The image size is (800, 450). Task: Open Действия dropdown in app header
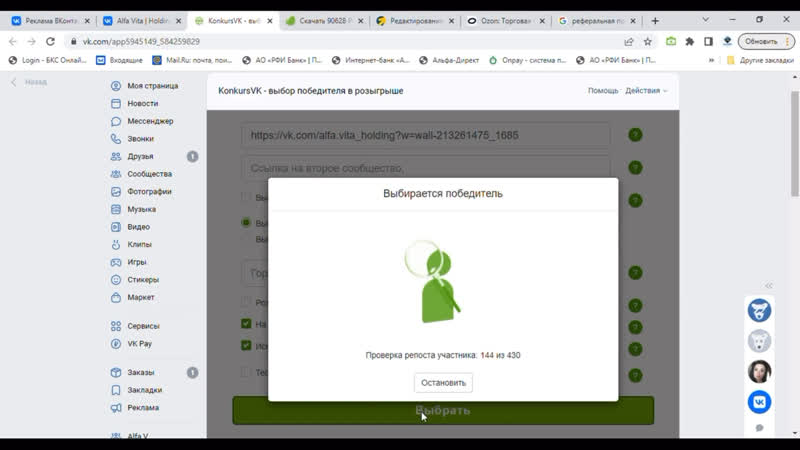(x=646, y=90)
